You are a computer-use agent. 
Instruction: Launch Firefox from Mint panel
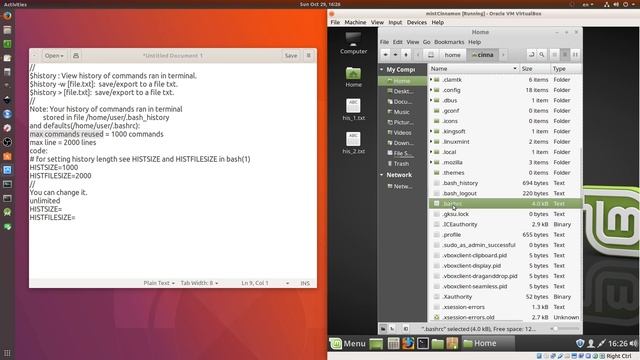[408, 344]
